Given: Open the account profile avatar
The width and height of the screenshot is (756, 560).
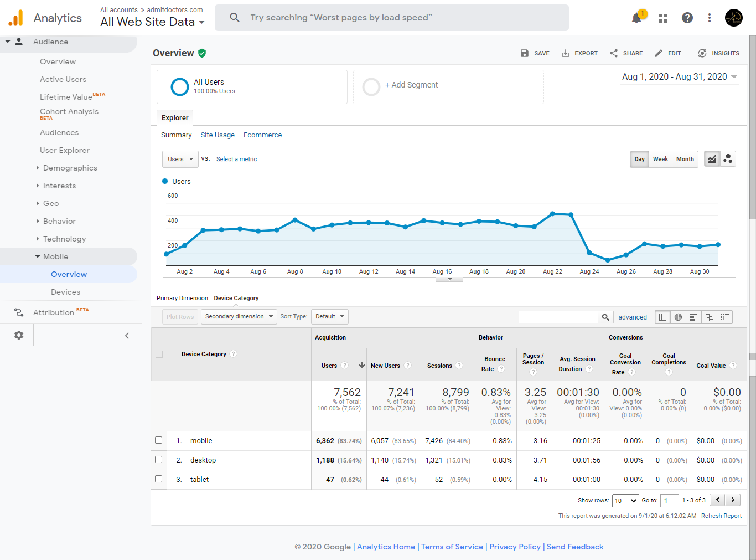Looking at the screenshot, I should 734,18.
